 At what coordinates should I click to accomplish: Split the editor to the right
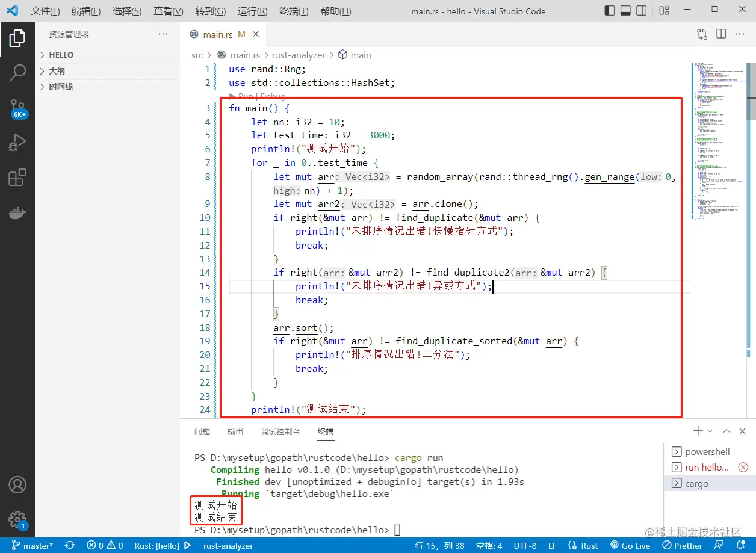pos(721,34)
